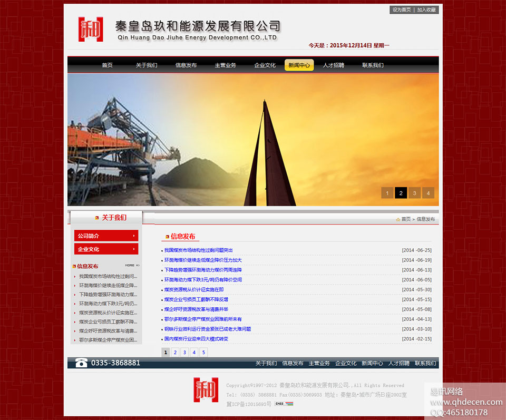Switch the banner carousel to slide 1

387,193
